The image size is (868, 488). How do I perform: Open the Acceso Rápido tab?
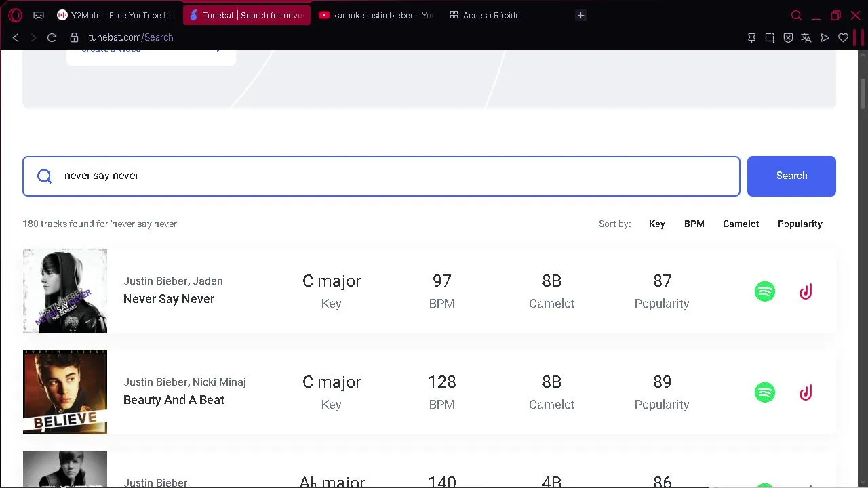tap(486, 15)
